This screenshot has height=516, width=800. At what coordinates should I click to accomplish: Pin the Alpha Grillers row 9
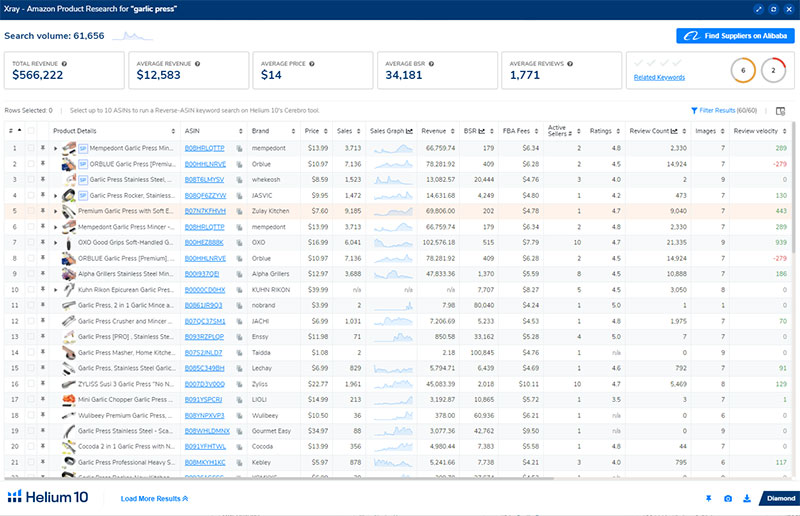tap(43, 274)
